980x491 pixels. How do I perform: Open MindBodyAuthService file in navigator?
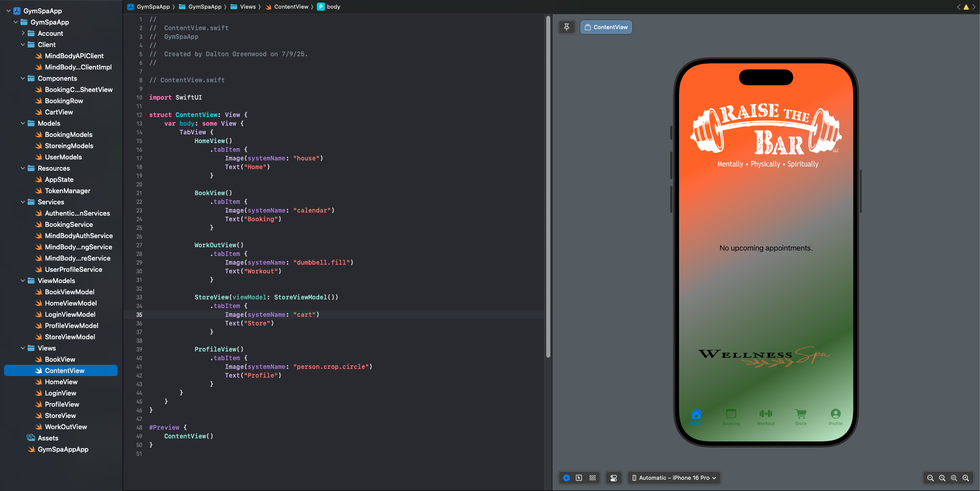tap(79, 236)
